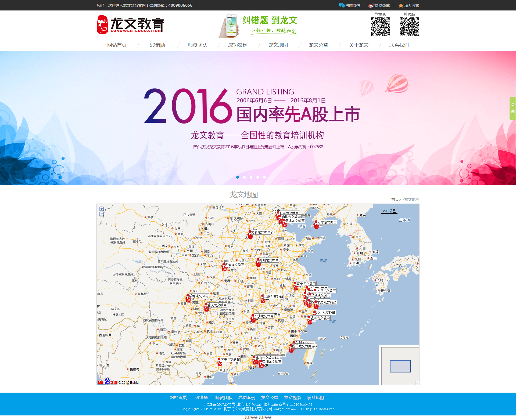Viewport: 516px width, 420px height.
Task: Click footer link 师资团队
Action: coord(224,398)
